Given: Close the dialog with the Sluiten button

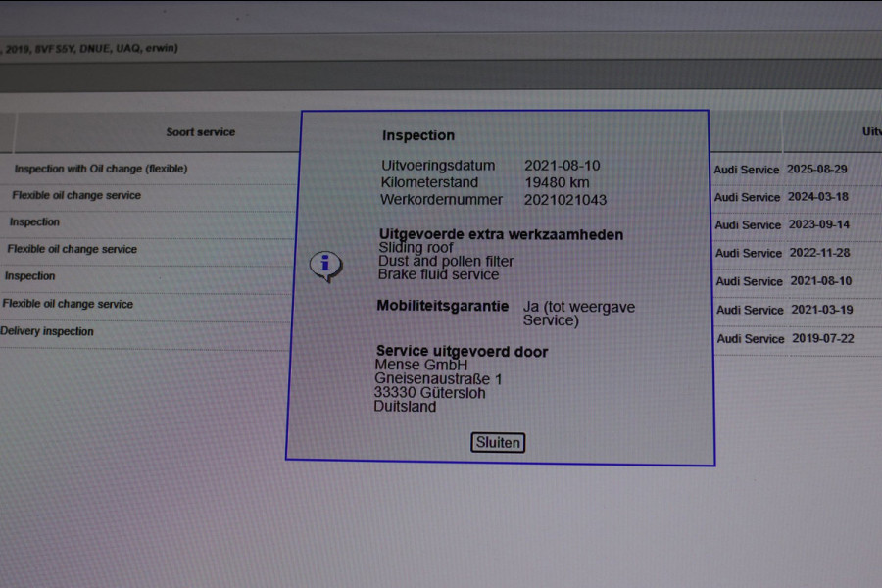Looking at the screenshot, I should click(498, 442).
